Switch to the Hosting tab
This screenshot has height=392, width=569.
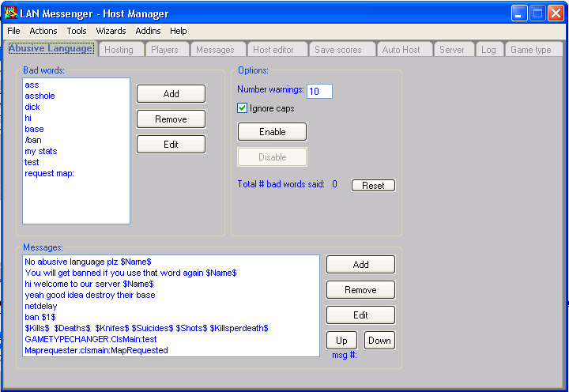pos(121,50)
